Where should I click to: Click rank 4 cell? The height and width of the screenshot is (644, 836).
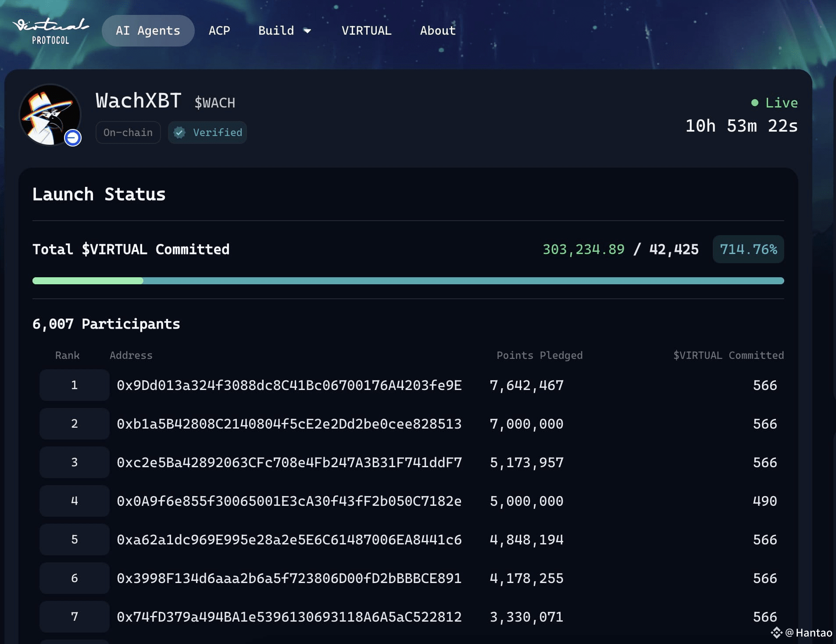75,501
